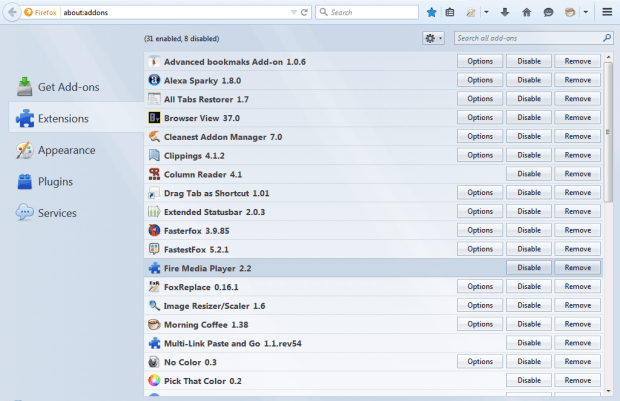Remove the Extended Statusbar extension
Image resolution: width=620 pixels, height=401 pixels.
(x=577, y=212)
